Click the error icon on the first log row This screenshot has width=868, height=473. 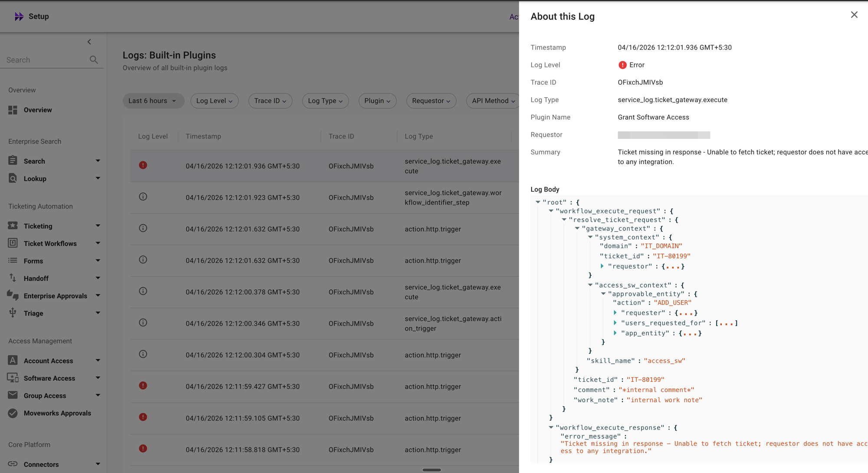[143, 165]
